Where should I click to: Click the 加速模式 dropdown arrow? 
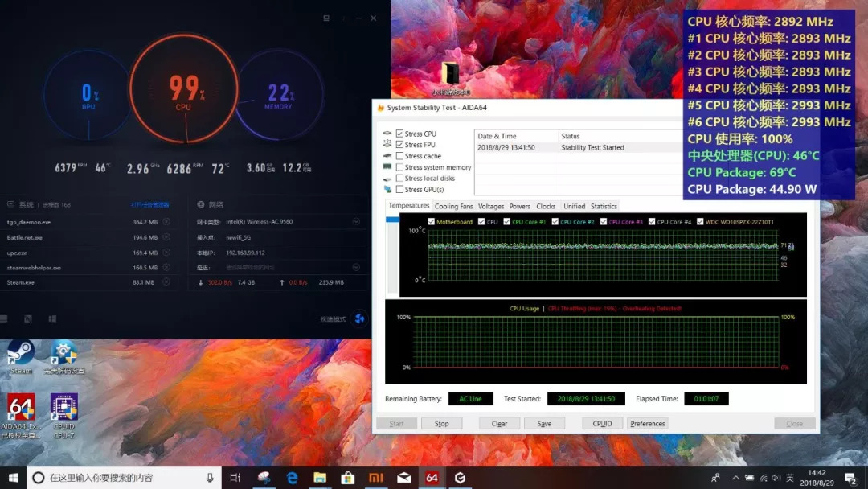pos(361,318)
